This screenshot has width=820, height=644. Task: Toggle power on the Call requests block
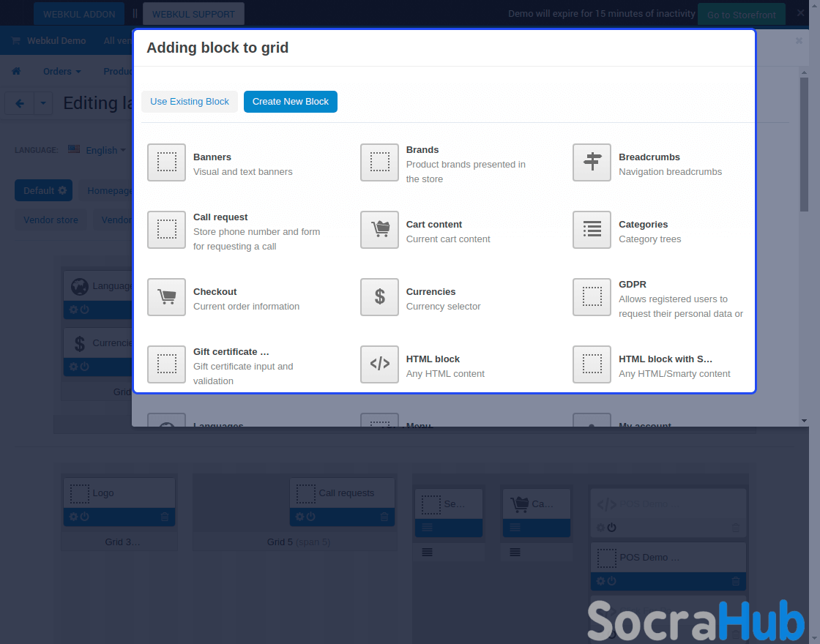311,517
